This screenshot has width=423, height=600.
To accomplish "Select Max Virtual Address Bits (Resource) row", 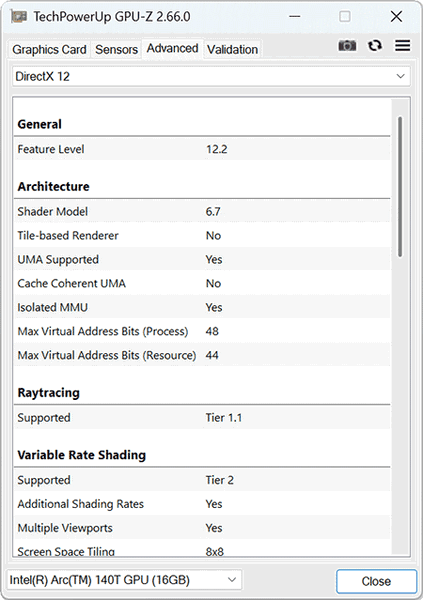I will pos(202,355).
